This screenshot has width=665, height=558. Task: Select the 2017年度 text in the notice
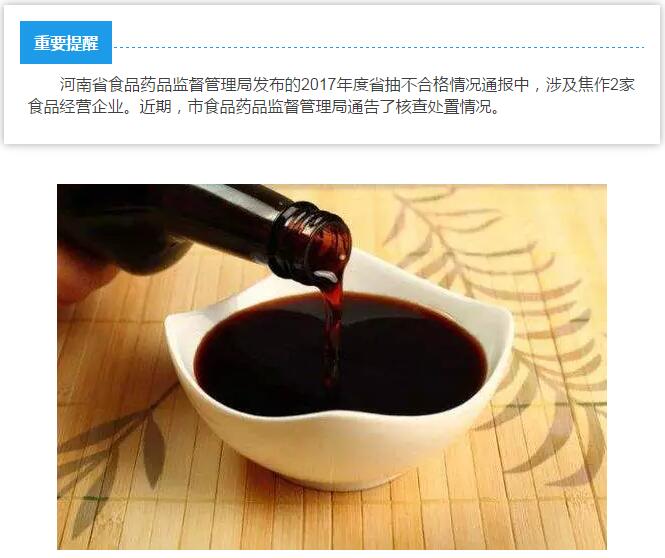[334, 85]
